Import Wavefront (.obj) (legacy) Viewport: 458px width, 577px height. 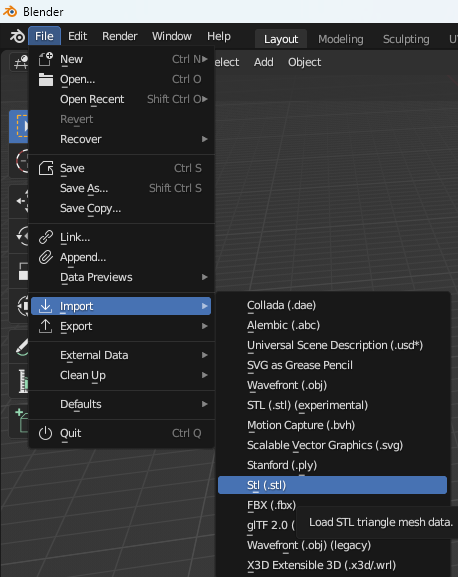point(333,545)
